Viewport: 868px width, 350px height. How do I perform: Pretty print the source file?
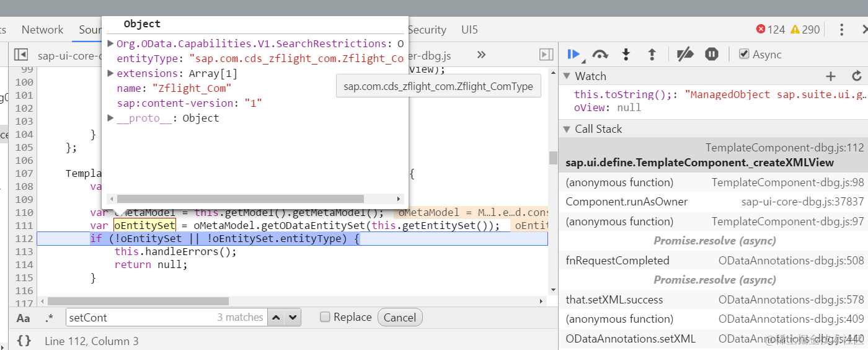pos(24,341)
